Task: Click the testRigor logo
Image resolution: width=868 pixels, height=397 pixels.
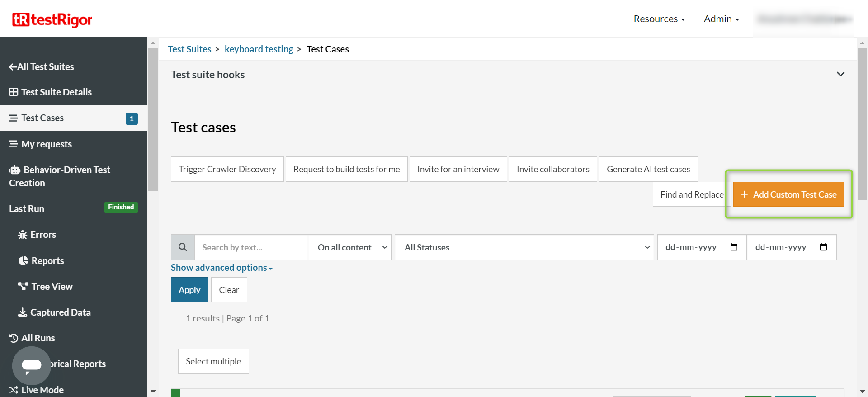Action: coord(52,19)
